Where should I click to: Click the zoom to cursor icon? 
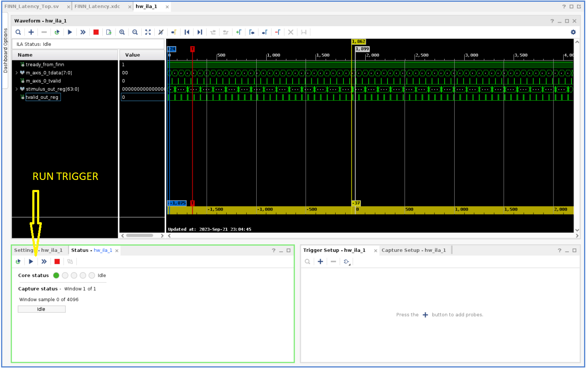click(x=161, y=32)
